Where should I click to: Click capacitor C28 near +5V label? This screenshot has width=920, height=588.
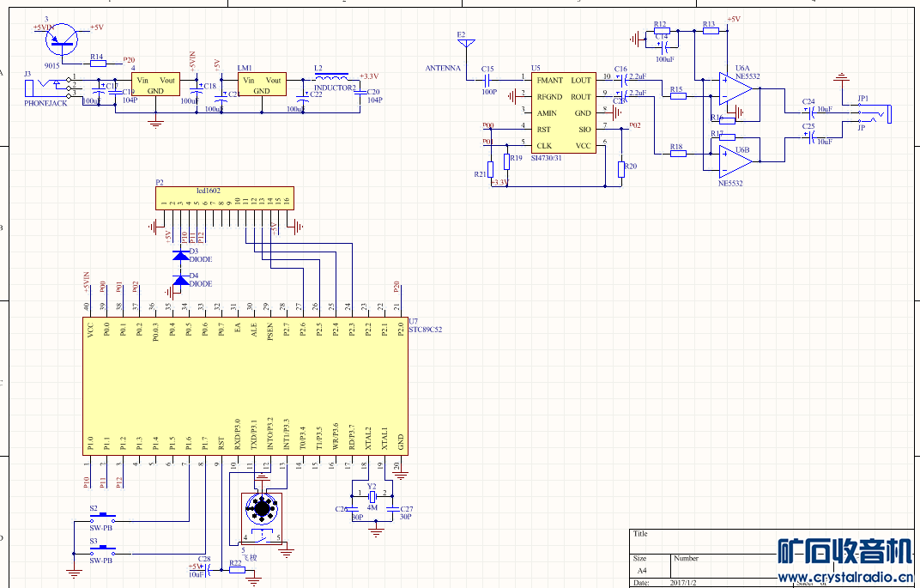tap(206, 569)
